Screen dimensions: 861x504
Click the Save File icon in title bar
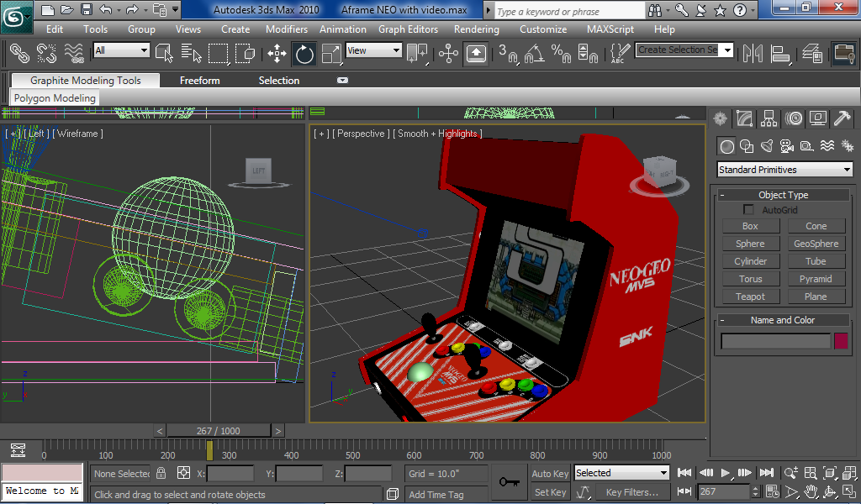tap(87, 9)
